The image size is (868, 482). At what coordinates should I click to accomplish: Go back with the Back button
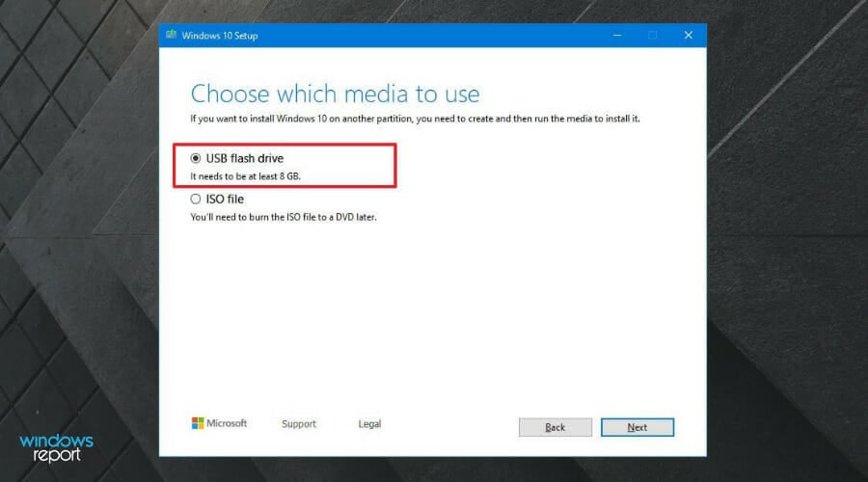click(x=556, y=427)
